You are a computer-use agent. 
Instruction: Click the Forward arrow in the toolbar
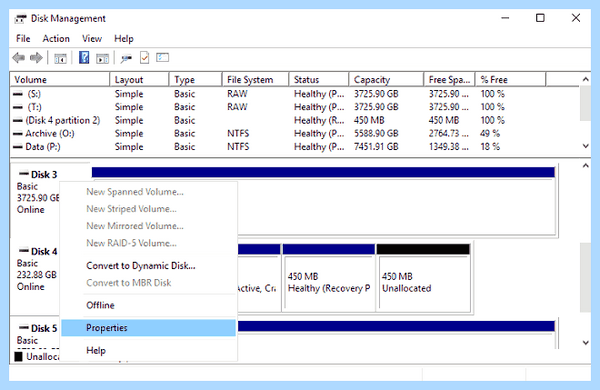36,58
